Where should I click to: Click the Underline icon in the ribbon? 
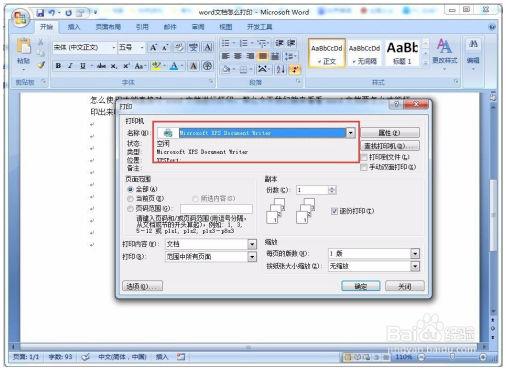(82, 66)
